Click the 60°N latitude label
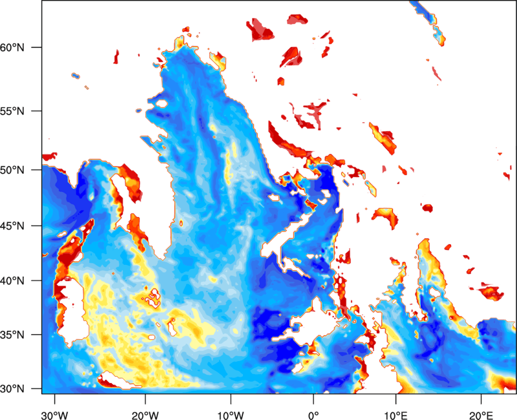The image size is (517, 420). pyautogui.click(x=12, y=47)
